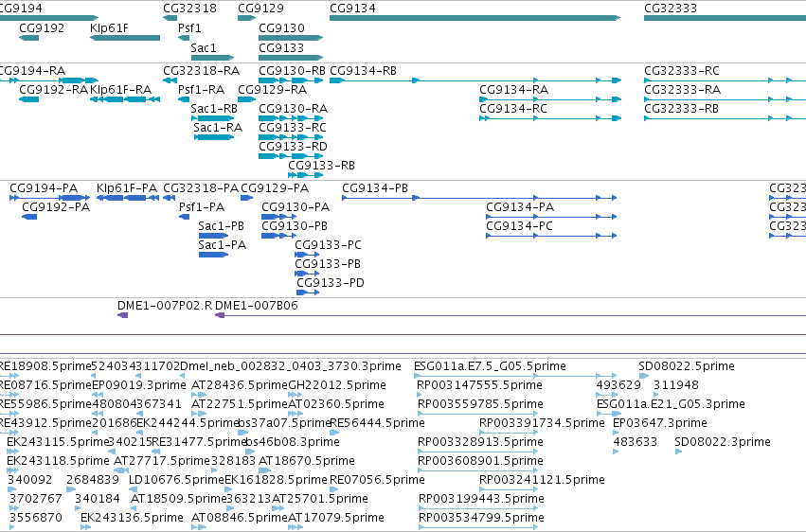Click the RP003391734.5prime EST

click(509, 434)
